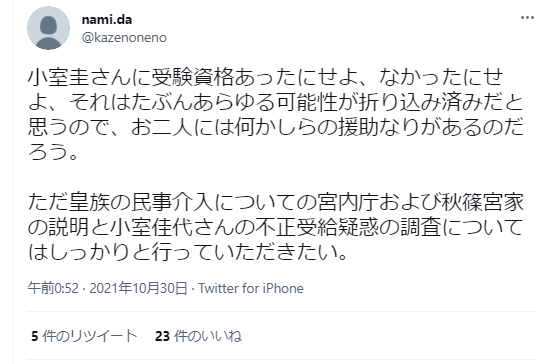Click the tweet line starting の説明と小室佳代さん

coord(276,227)
